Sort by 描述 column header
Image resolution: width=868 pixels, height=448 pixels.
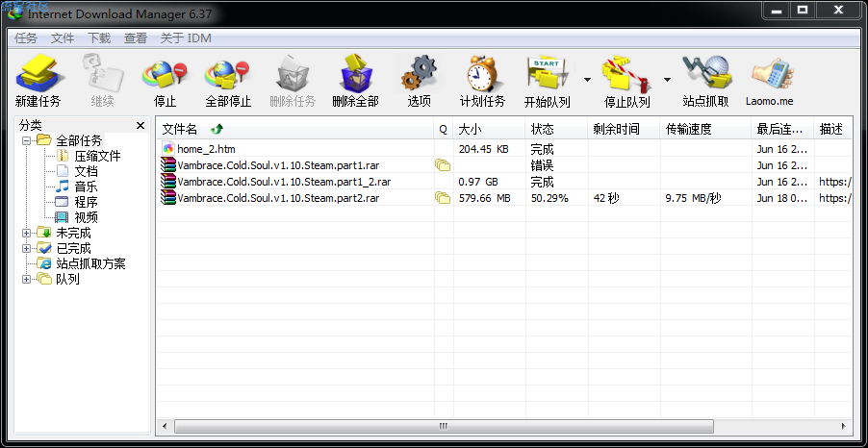click(832, 130)
